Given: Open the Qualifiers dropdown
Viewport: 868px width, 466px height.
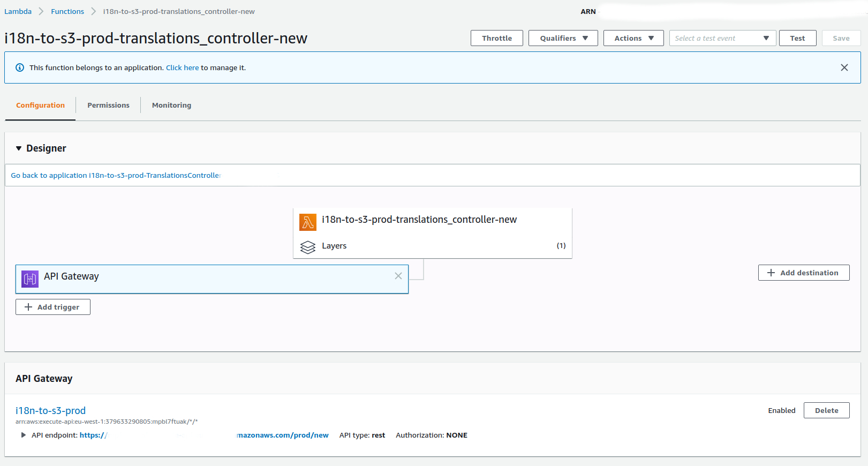Looking at the screenshot, I should [x=563, y=38].
